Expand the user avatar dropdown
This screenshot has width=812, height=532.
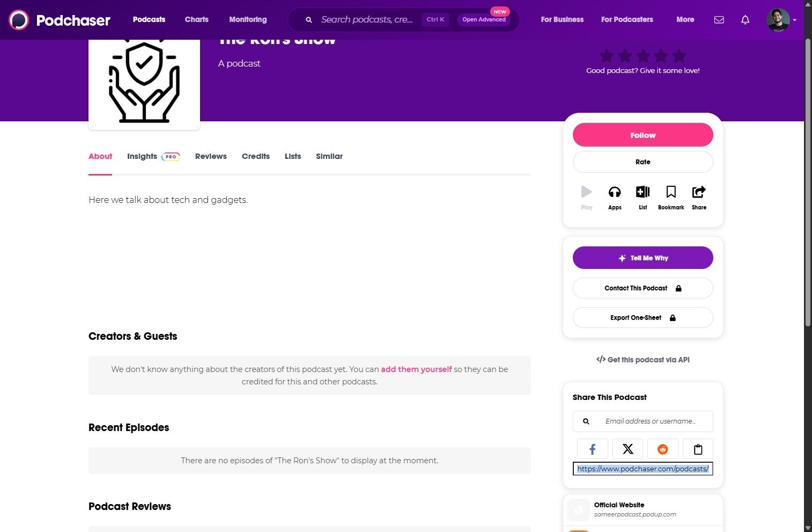click(794, 20)
